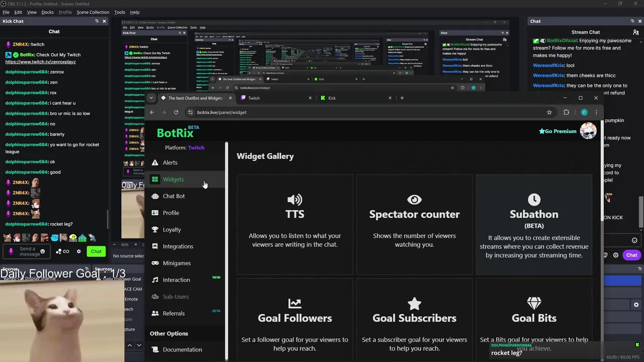The width and height of the screenshot is (644, 362).
Task: Open the TTS widget card
Action: coord(295,225)
